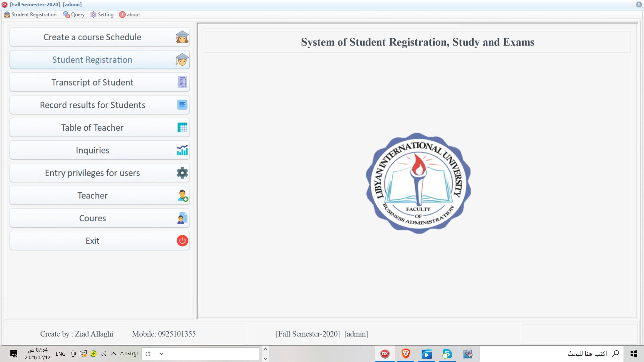
Task: Click document icon beside Transcript of Student
Action: coord(182,82)
